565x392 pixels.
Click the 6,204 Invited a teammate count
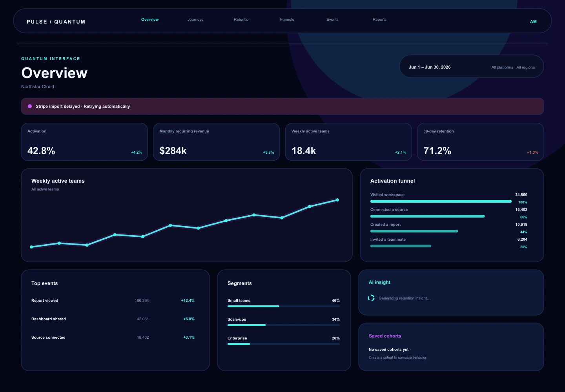(522, 240)
